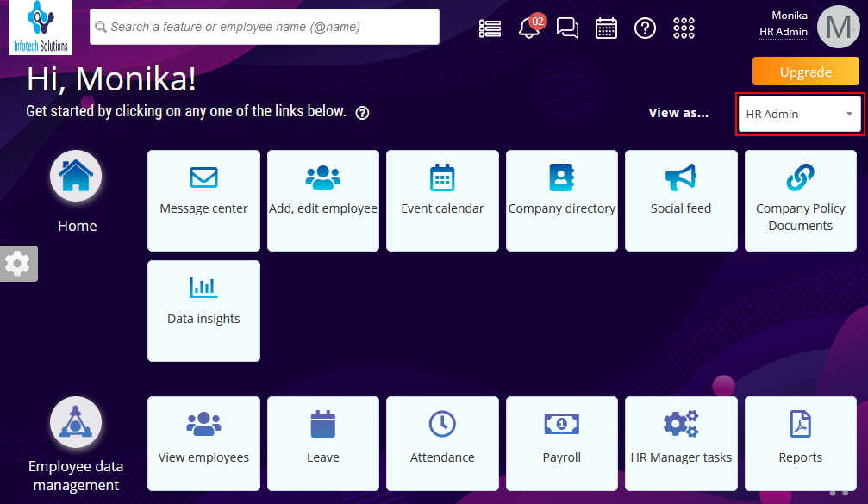Open the list view icon in top bar
This screenshot has height=504, width=868.
click(490, 28)
